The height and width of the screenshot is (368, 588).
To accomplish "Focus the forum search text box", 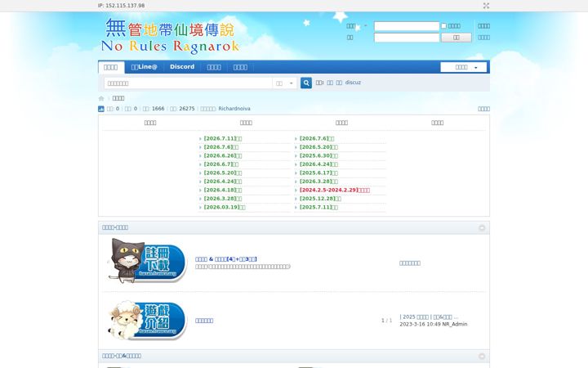I will [x=188, y=83].
